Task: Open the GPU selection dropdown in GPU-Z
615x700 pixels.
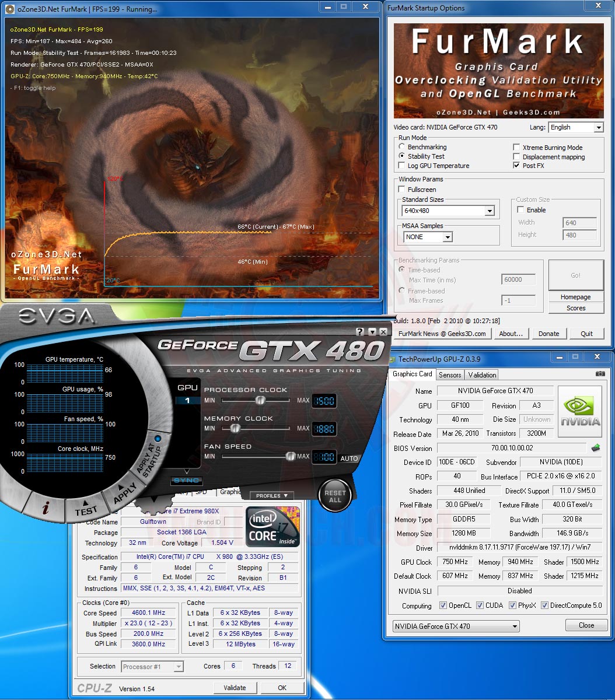Action: point(456,626)
